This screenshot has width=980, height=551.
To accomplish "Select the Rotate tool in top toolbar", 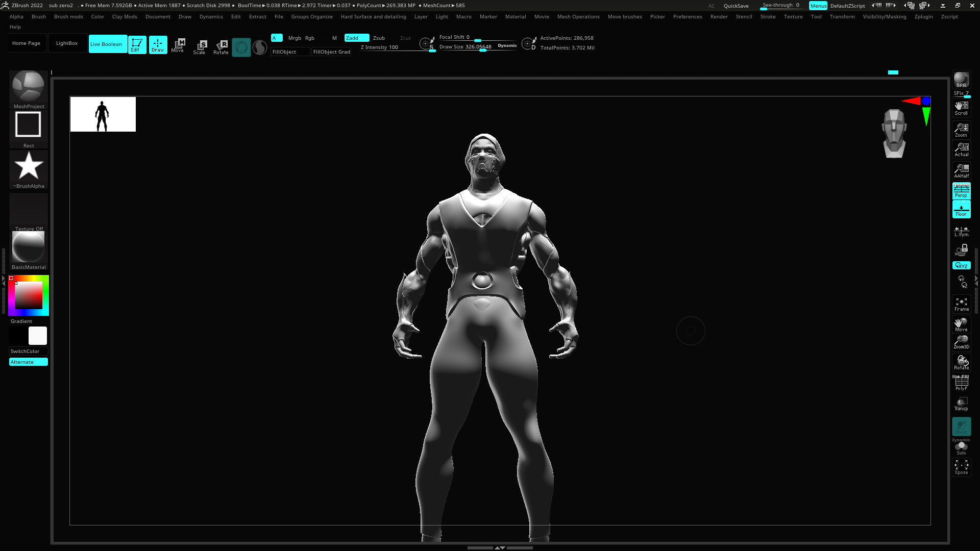I will click(x=221, y=46).
